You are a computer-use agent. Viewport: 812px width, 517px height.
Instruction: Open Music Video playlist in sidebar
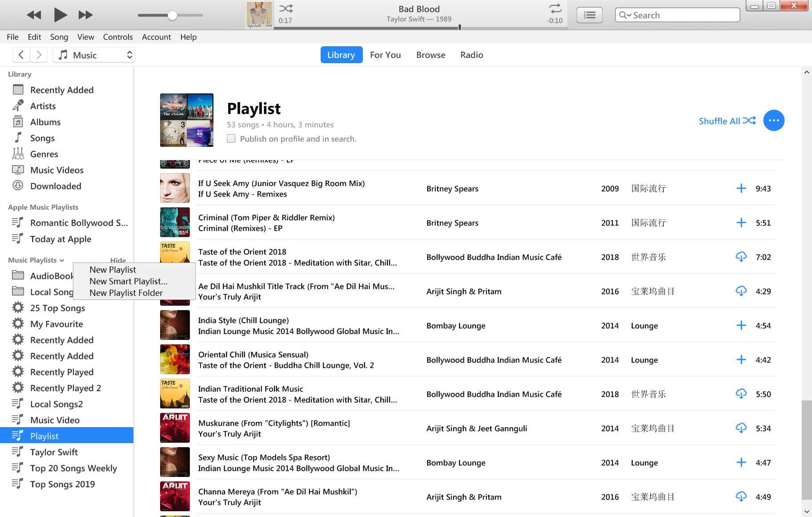[x=55, y=420]
